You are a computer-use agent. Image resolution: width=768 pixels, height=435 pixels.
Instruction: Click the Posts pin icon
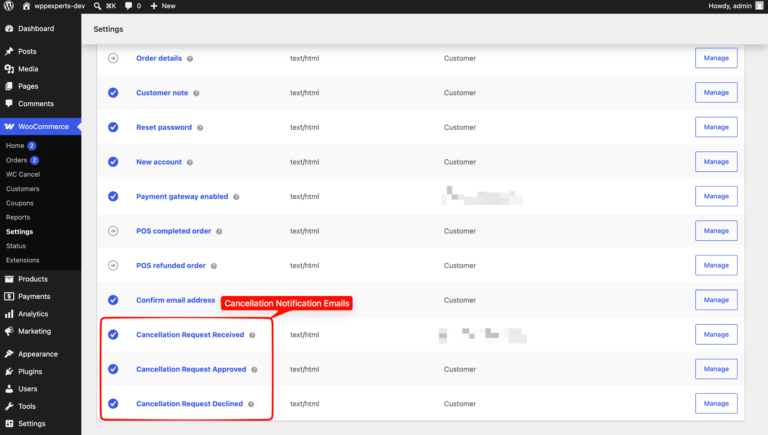coord(9,51)
